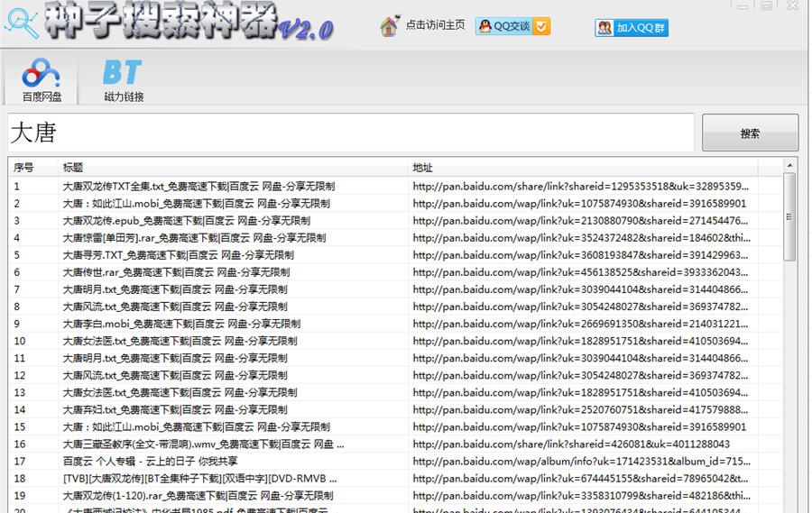Select the 百度网盘 tab
The width and height of the screenshot is (812, 513).
tap(42, 79)
